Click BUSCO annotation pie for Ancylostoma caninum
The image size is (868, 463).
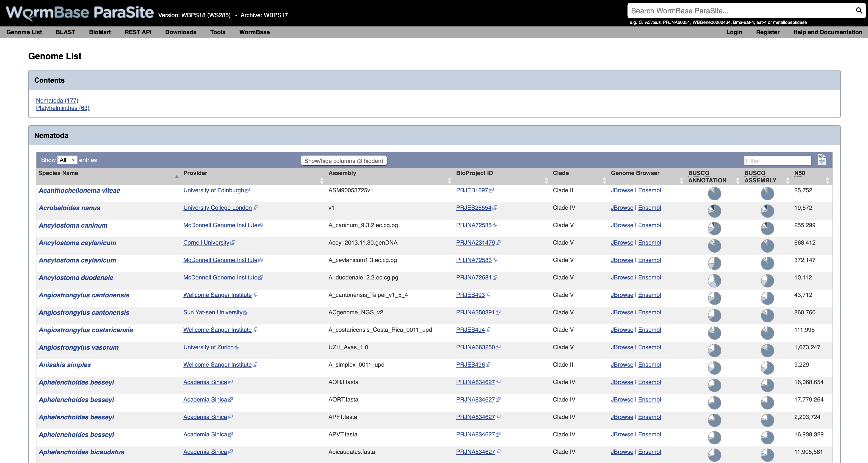pos(714,228)
